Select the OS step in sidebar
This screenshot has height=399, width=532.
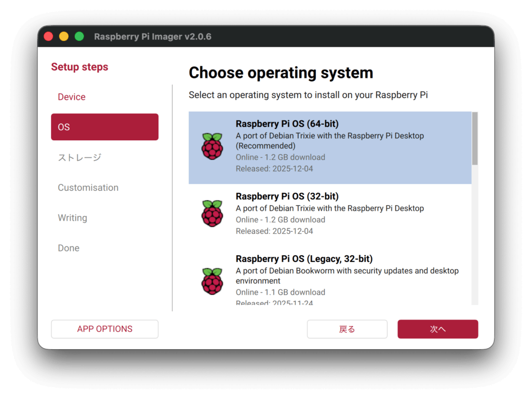(104, 127)
